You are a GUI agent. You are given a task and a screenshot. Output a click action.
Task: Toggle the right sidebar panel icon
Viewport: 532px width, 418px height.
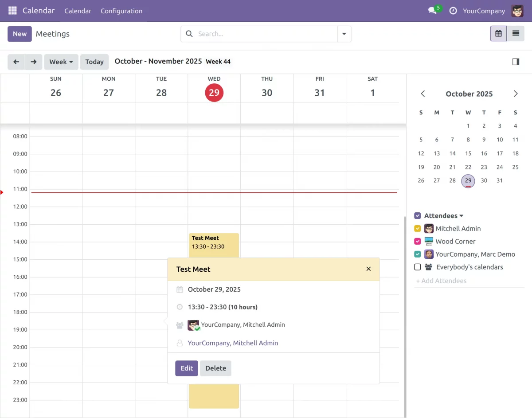516,62
